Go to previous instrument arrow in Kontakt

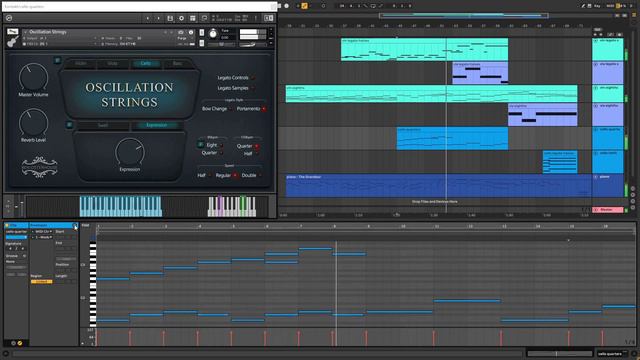pos(147,18)
